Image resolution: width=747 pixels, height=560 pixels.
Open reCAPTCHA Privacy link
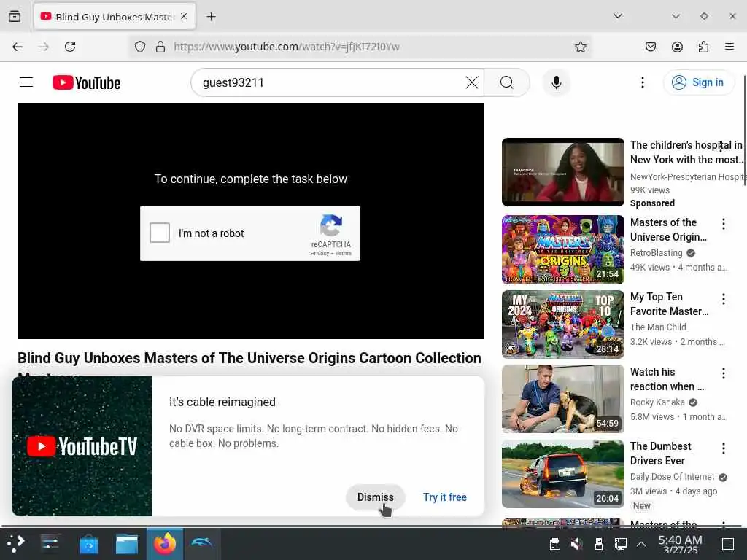(320, 253)
